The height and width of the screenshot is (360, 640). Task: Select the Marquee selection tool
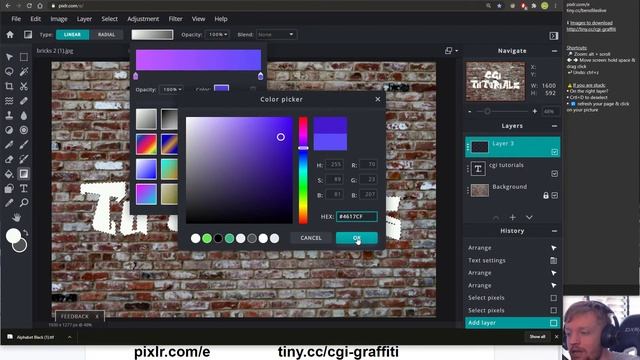(x=24, y=57)
